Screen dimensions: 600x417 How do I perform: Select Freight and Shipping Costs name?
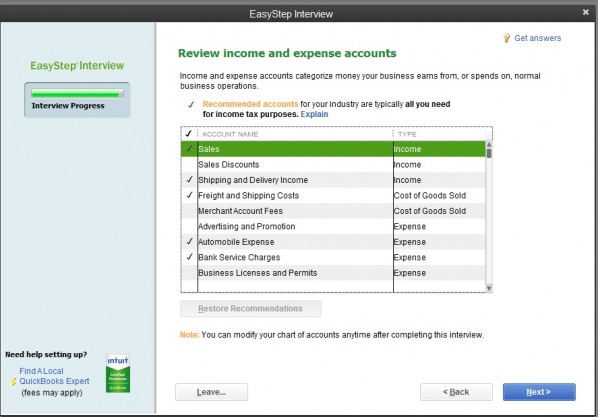tap(249, 195)
